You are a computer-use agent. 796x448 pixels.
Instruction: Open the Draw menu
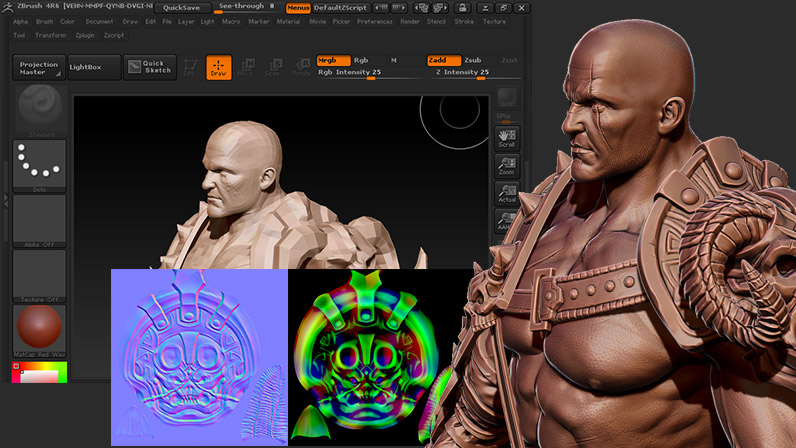[130, 22]
